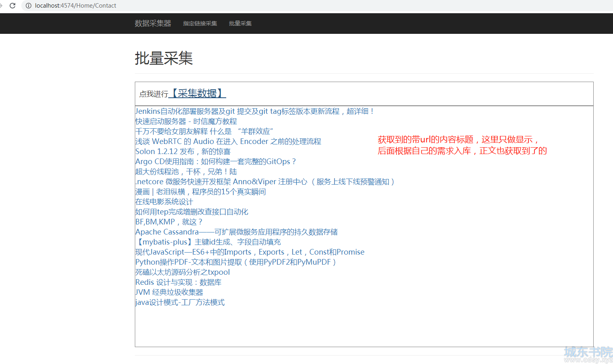Open article Solon 1.2.12 发布，新的惊喜
The width and height of the screenshot is (613, 364).
[x=183, y=152]
